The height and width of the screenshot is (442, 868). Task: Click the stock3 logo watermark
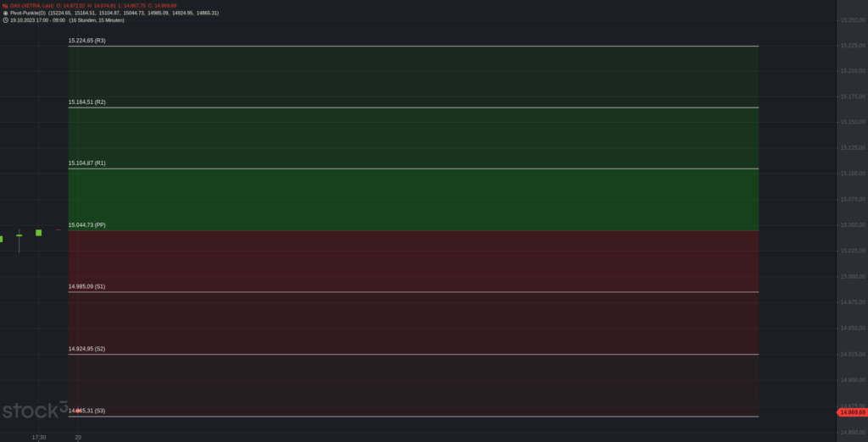35,410
